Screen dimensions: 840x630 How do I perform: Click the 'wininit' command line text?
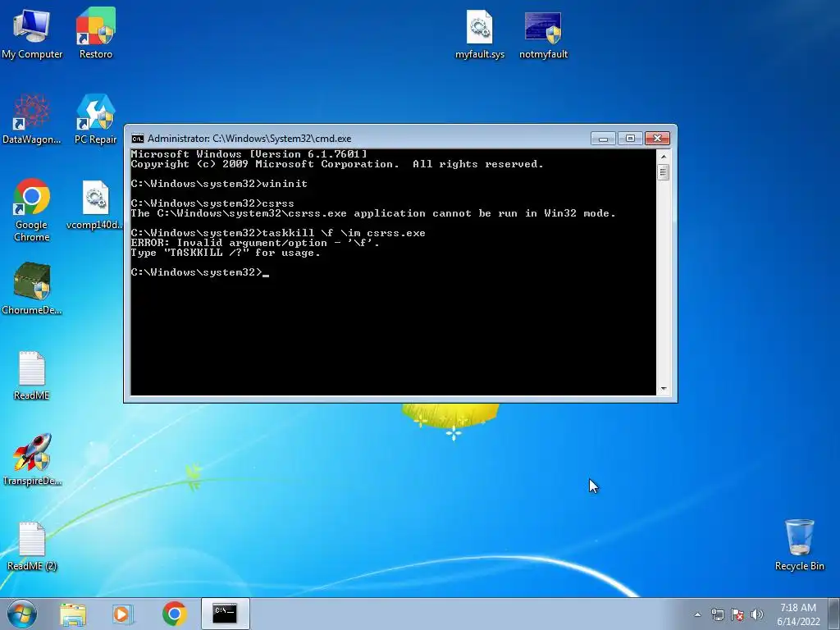coord(219,184)
